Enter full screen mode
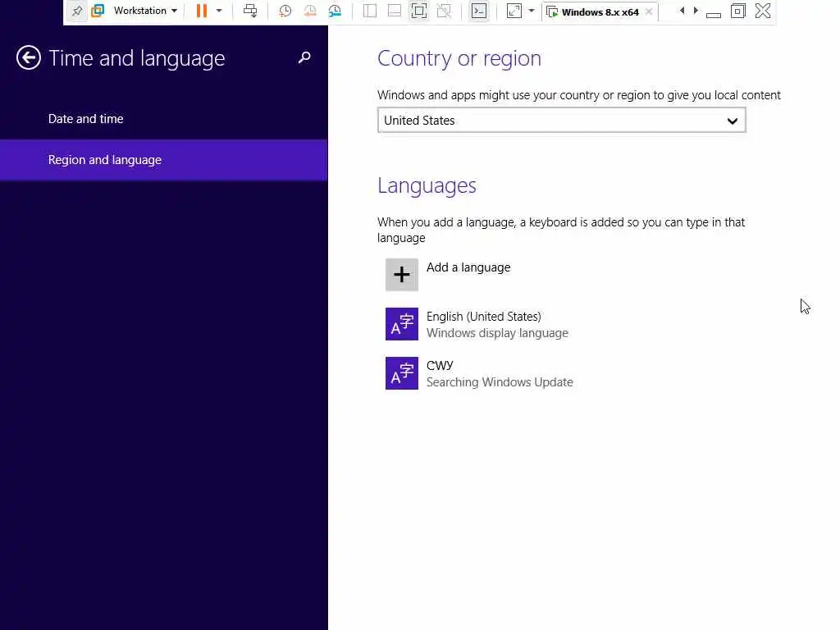Image resolution: width=840 pixels, height=630 pixels. (x=419, y=11)
